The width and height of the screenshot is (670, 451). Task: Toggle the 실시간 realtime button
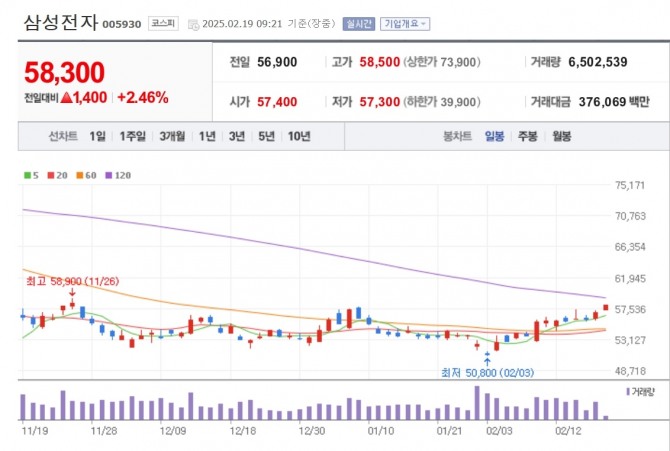tap(359, 24)
